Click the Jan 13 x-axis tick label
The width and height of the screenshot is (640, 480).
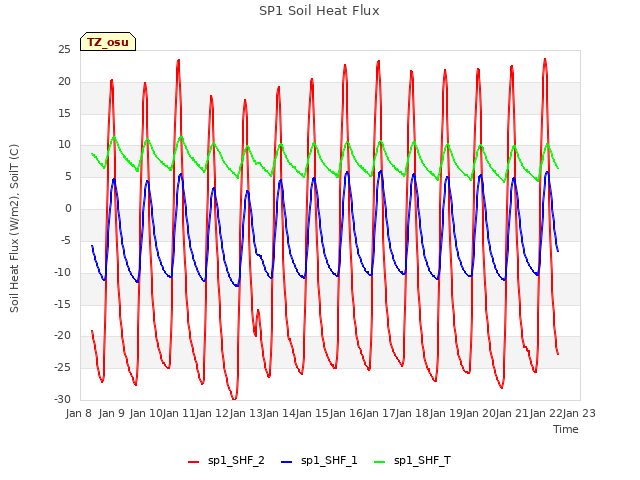coord(245,413)
